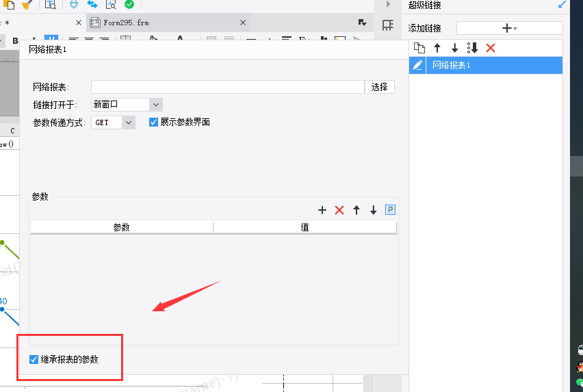Viewport: 583px width, 392px height.
Task: Open the 添加链接 plus dropdown
Action: (x=509, y=28)
